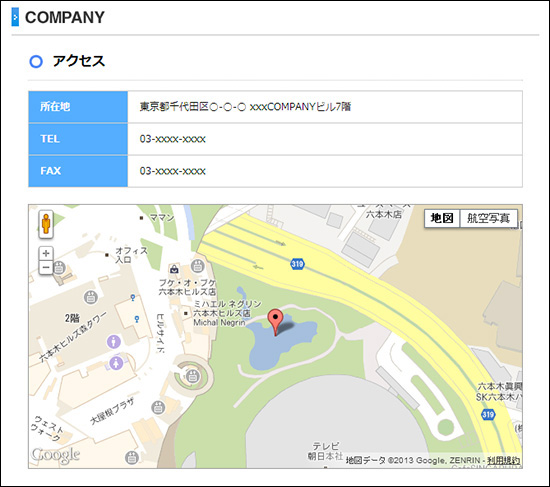The image size is (550, 487).
Task: Click the elevator icon by 大屋根プラザ
Action: (158, 407)
